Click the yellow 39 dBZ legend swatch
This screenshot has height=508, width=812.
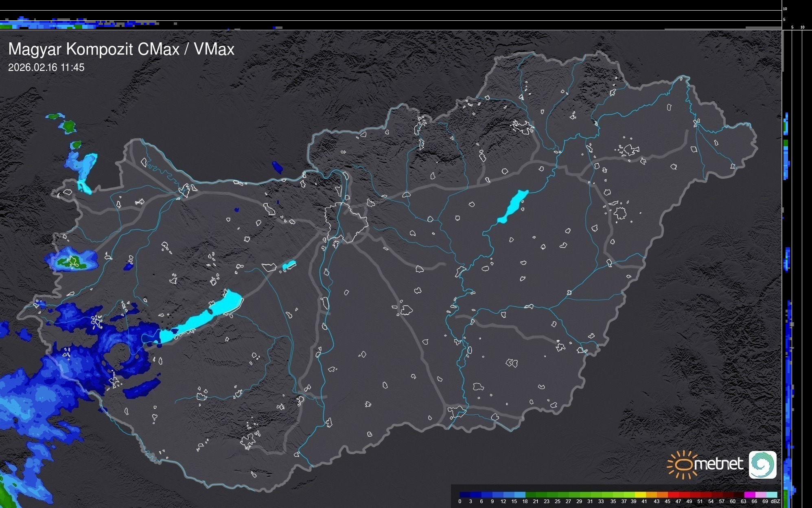[x=640, y=495]
